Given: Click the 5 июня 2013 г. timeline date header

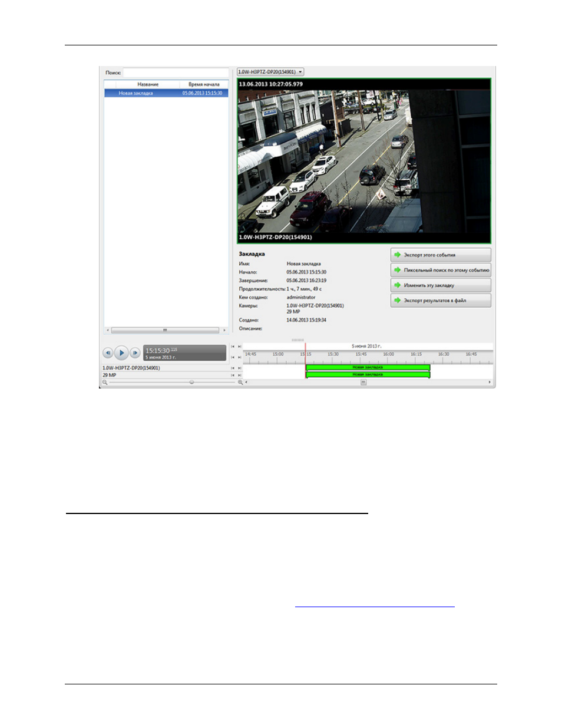Looking at the screenshot, I should [366, 346].
